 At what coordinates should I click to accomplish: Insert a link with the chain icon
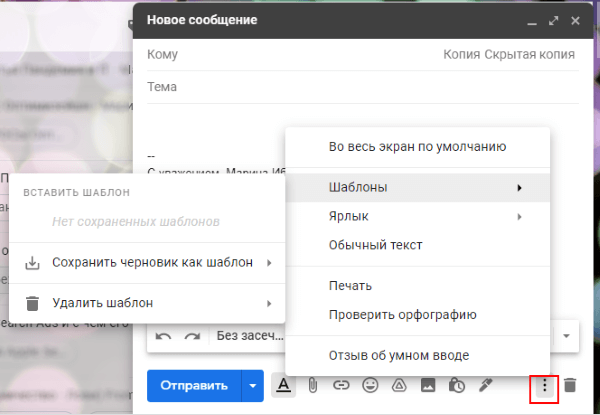click(341, 385)
